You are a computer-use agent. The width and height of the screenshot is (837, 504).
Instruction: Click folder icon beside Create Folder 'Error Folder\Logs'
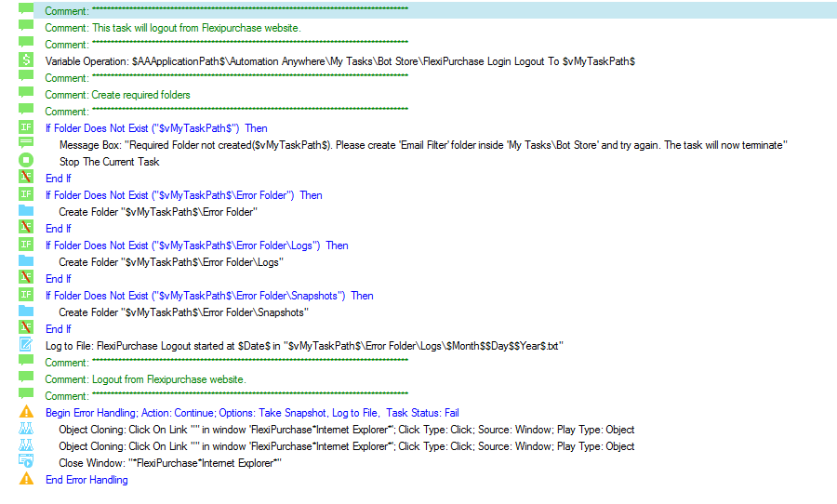tap(26, 260)
